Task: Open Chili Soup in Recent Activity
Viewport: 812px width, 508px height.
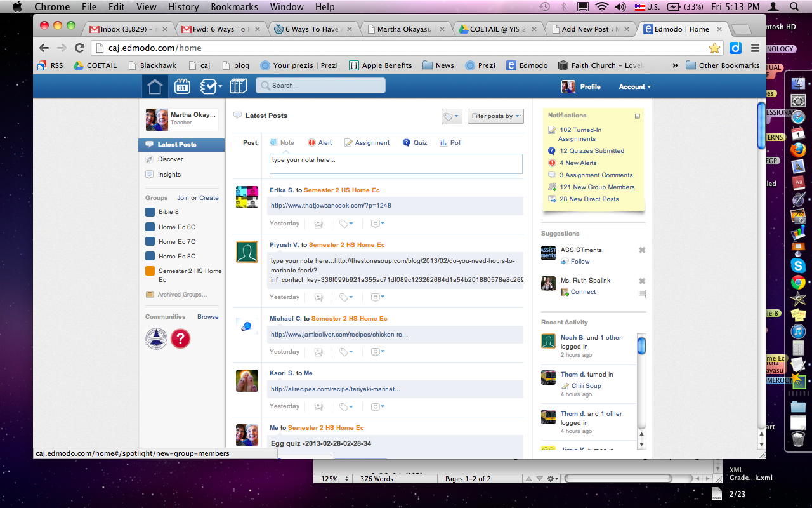Action: [x=586, y=386]
